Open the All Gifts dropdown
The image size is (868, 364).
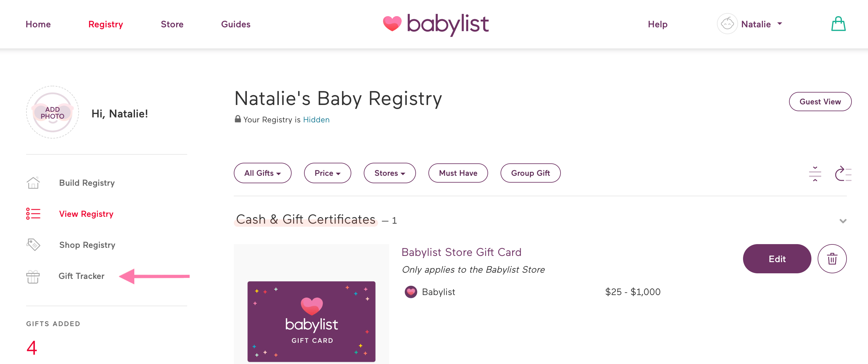point(262,173)
